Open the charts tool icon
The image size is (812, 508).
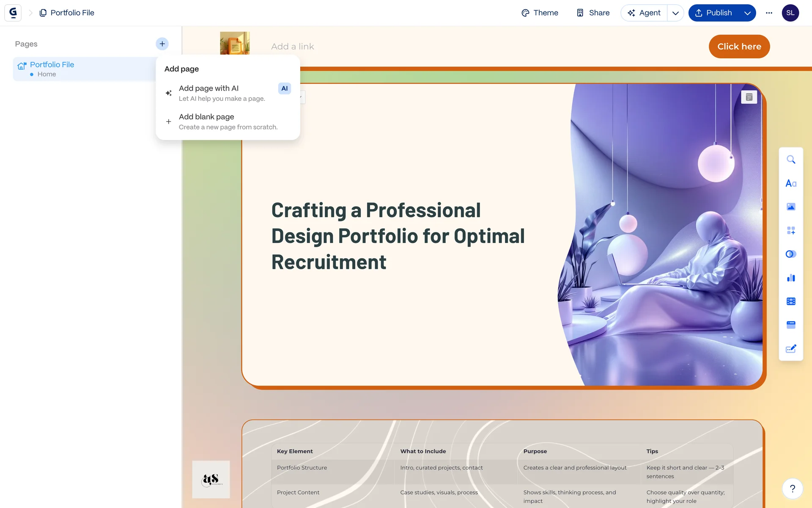[x=791, y=278]
